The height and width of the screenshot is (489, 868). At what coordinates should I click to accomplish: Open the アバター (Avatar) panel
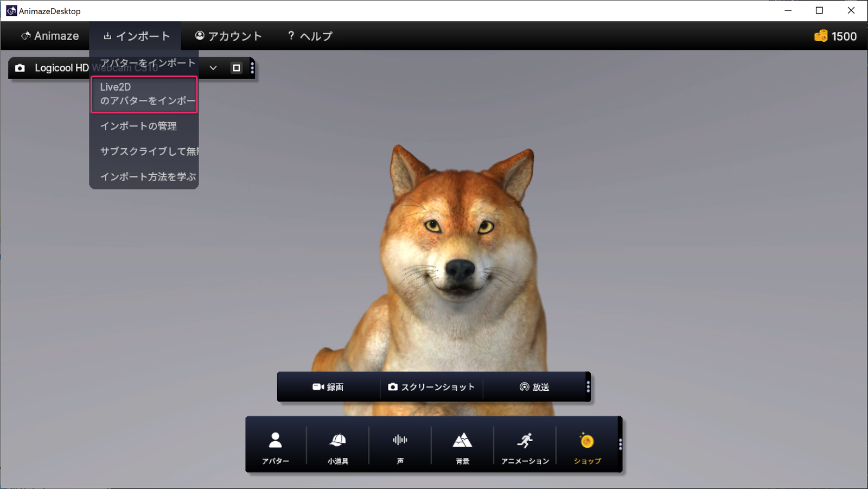point(276,447)
